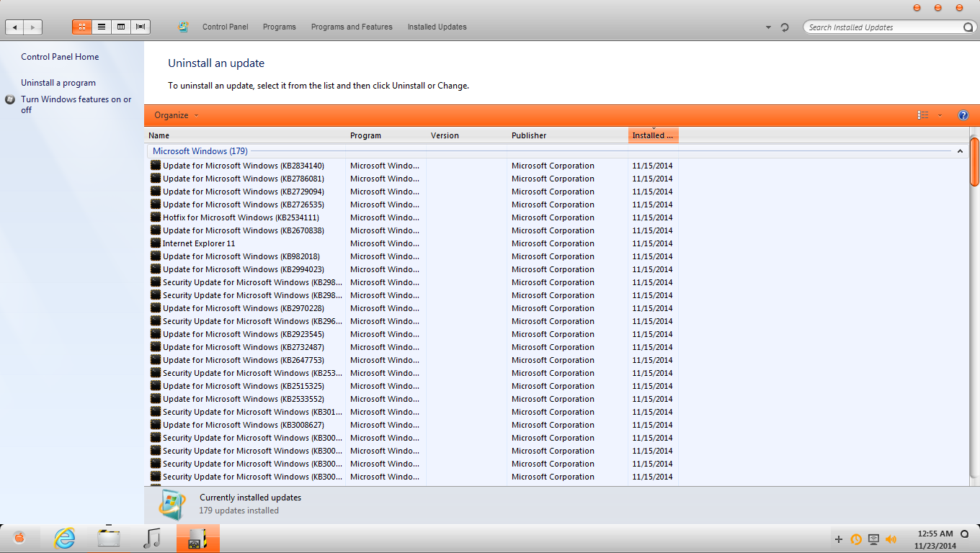
Task: Open Uninstall a program link
Action: 58,83
